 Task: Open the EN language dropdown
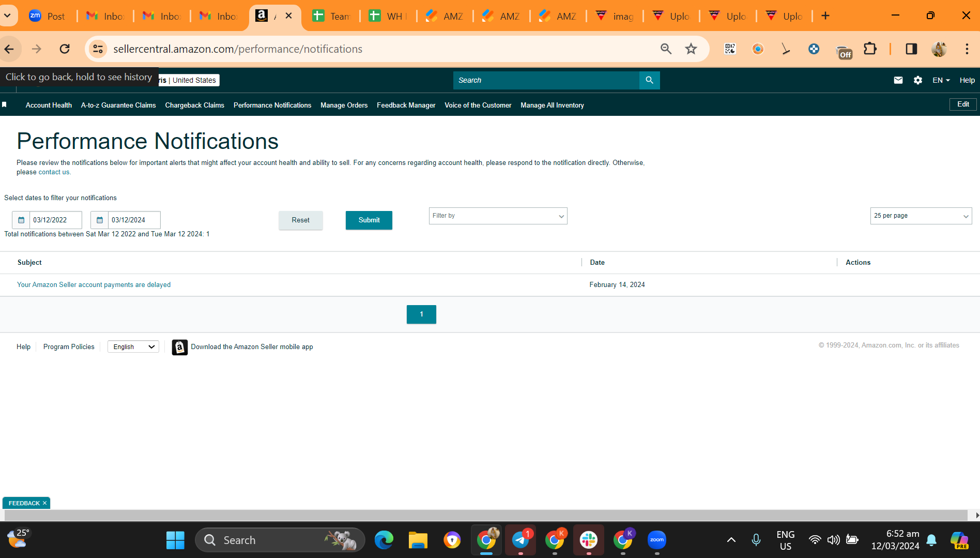pos(941,80)
